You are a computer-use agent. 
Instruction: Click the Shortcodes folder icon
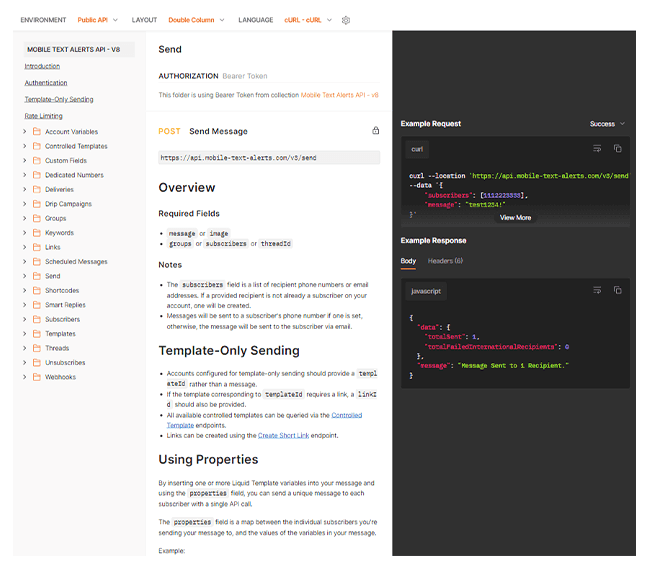[x=37, y=291]
